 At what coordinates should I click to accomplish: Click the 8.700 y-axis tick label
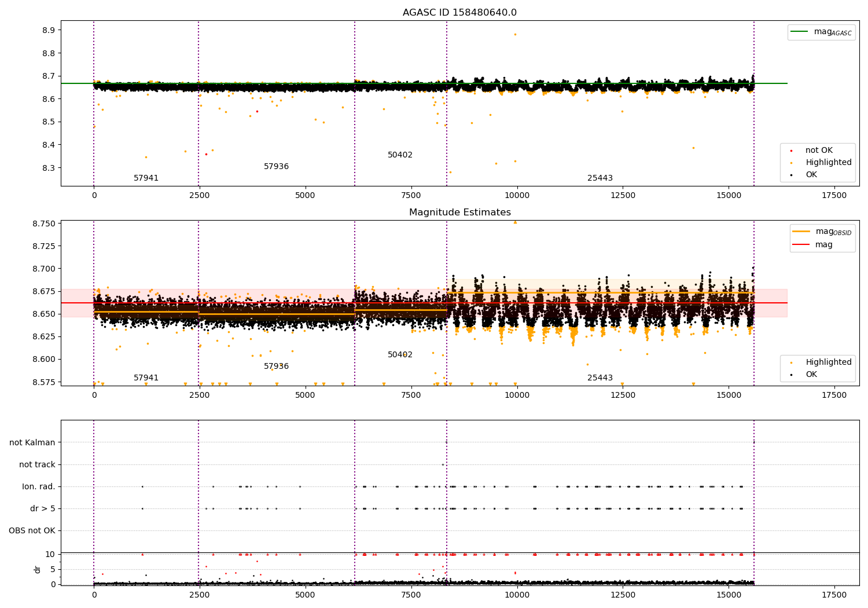click(43, 269)
